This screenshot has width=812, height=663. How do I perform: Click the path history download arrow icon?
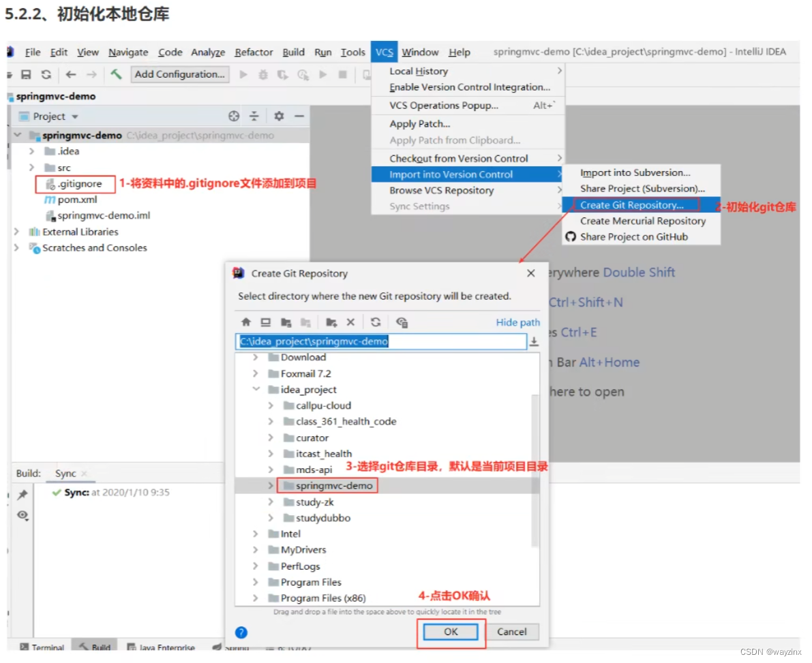point(534,341)
